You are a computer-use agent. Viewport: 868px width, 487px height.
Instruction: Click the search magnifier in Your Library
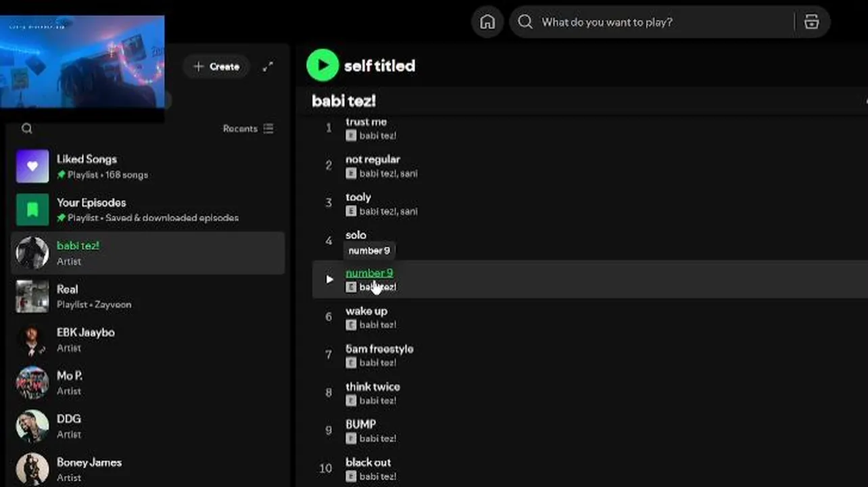click(x=27, y=129)
